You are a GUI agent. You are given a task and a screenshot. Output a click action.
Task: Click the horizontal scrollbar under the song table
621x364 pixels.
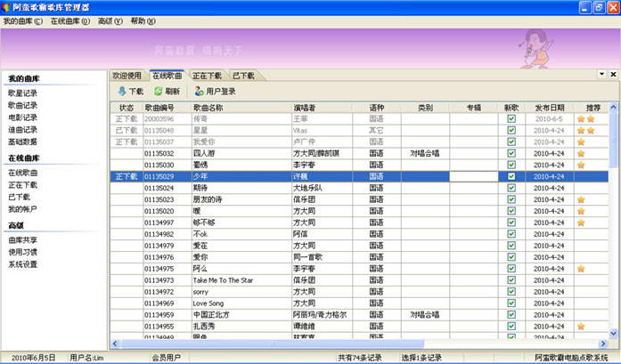pos(356,343)
